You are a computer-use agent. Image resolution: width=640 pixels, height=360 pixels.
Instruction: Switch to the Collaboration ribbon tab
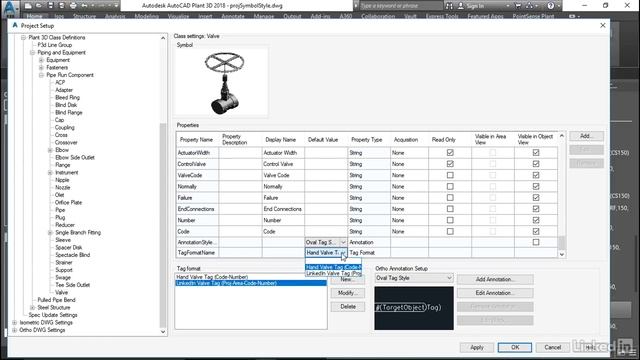(x=378, y=16)
